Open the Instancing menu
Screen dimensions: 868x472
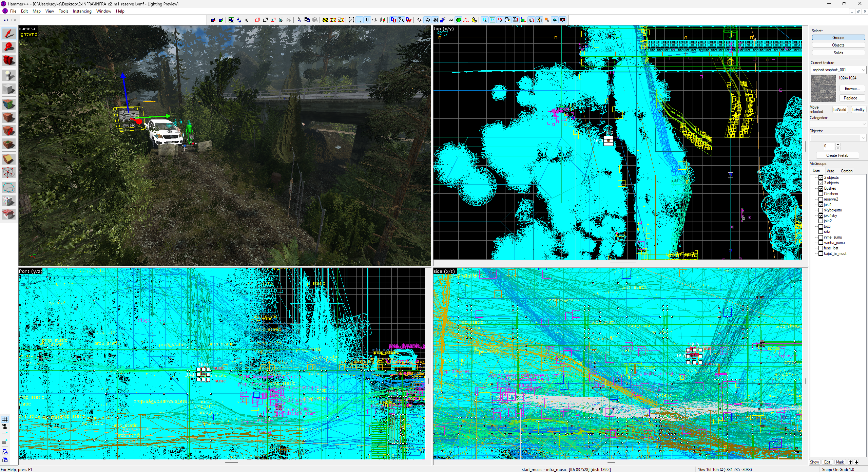click(82, 11)
